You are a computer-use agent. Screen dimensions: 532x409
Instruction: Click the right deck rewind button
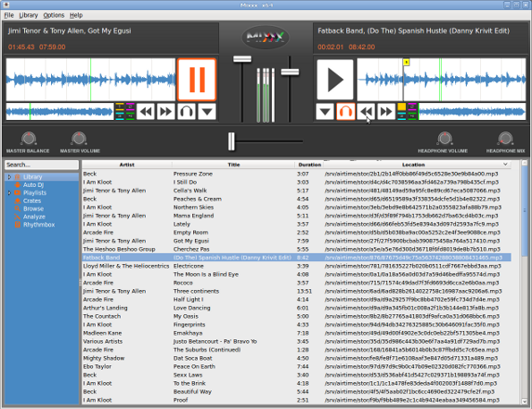366,111
